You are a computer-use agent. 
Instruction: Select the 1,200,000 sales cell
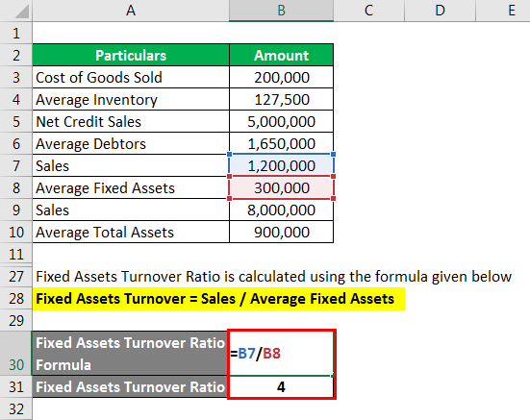point(281,165)
